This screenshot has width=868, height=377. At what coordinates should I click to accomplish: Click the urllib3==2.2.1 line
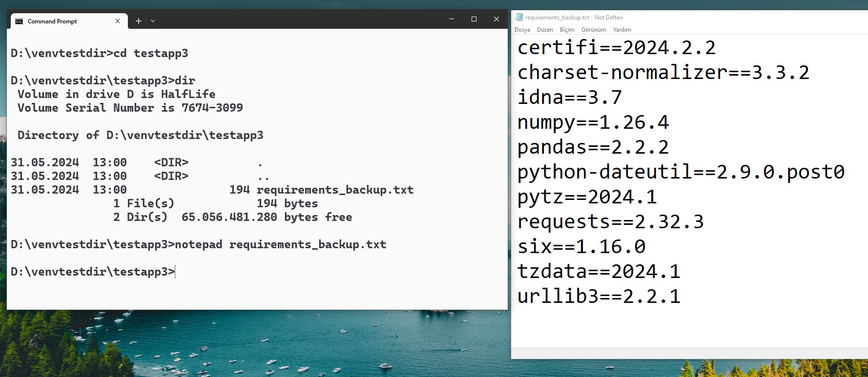pos(599,296)
